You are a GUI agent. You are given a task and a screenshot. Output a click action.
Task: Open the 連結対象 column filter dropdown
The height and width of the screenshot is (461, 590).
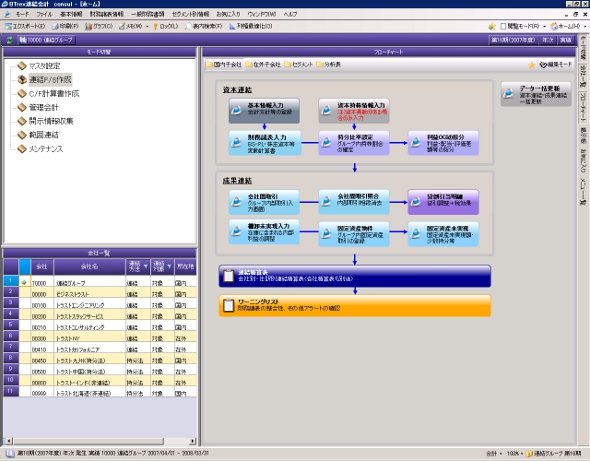169,266
